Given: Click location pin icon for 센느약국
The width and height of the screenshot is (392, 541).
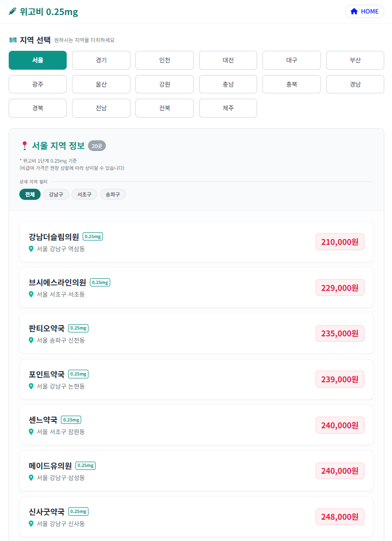Looking at the screenshot, I should tap(31, 432).
